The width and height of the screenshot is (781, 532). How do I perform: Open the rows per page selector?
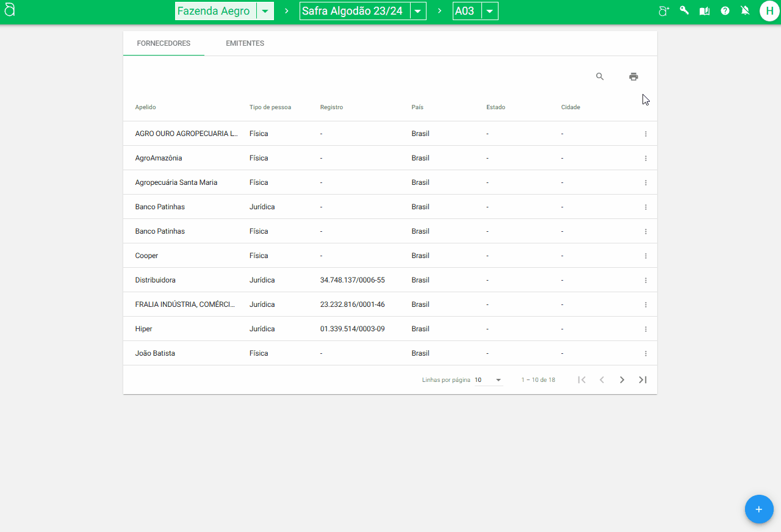click(489, 380)
